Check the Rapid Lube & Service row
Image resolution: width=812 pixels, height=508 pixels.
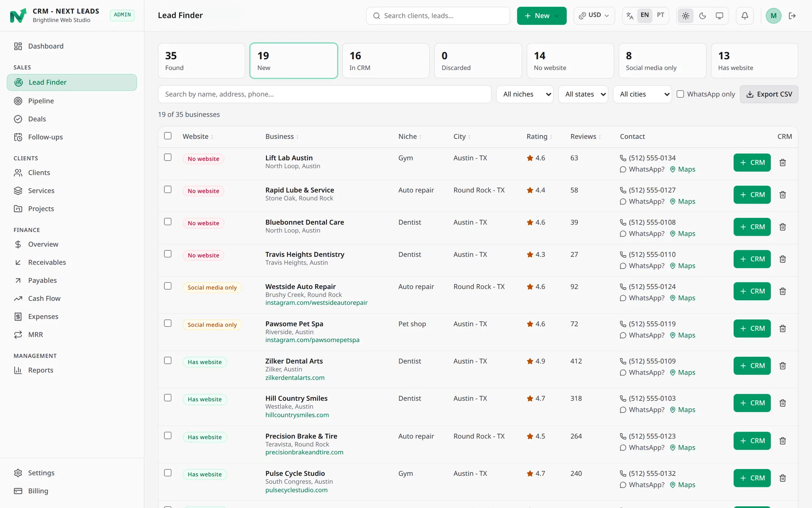(x=168, y=189)
